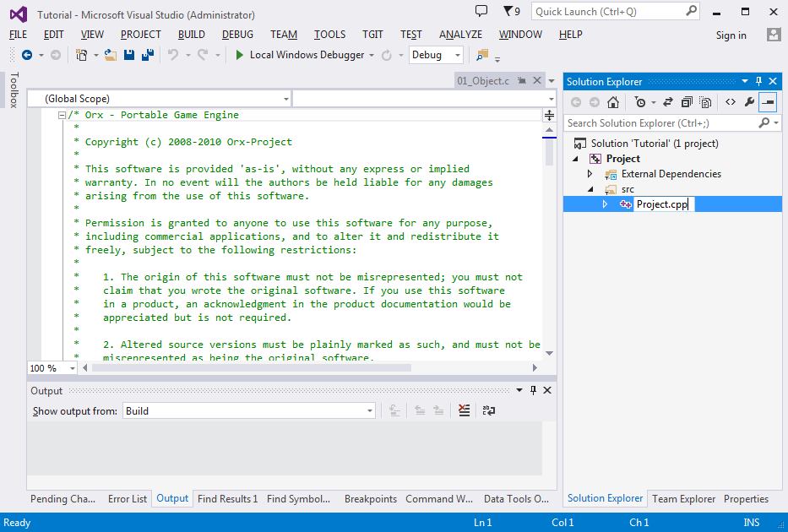Image resolution: width=788 pixels, height=532 pixels.
Task: Expand the External Dependencies folder
Action: [x=590, y=174]
